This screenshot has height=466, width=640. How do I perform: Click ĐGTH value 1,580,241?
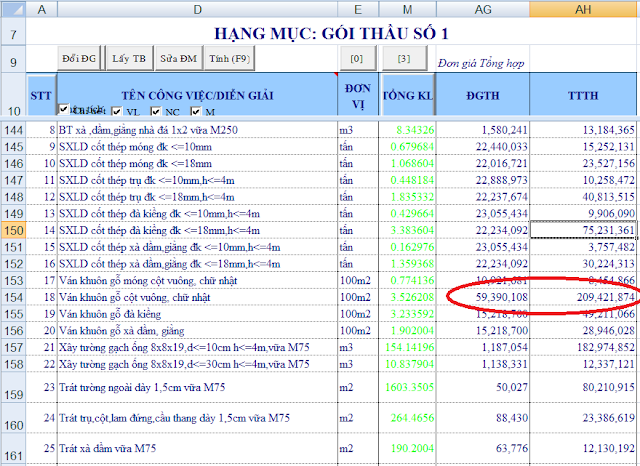[x=483, y=130]
